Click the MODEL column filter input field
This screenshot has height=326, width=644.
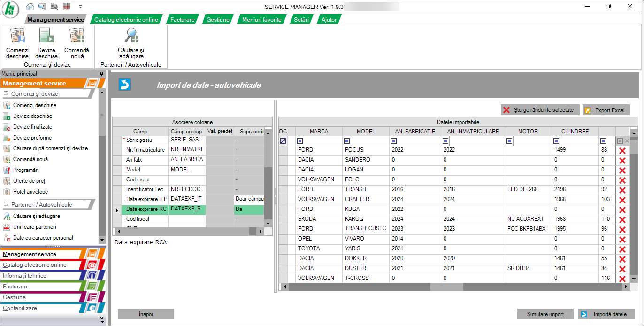click(x=369, y=141)
